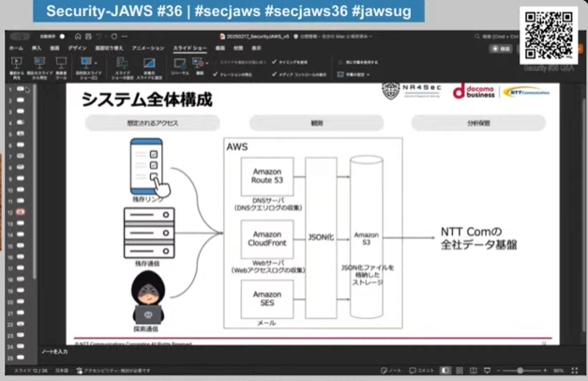The height and width of the screenshot is (381, 588).
Task: Open the Design (デザイン) tab
Action: 77,48
